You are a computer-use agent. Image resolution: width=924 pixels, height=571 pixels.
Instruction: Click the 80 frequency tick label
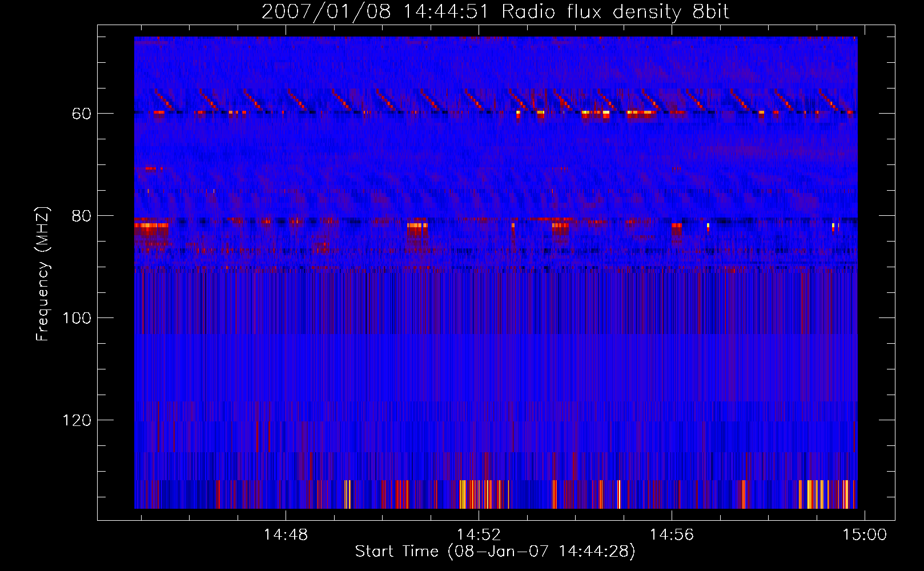tap(82, 216)
